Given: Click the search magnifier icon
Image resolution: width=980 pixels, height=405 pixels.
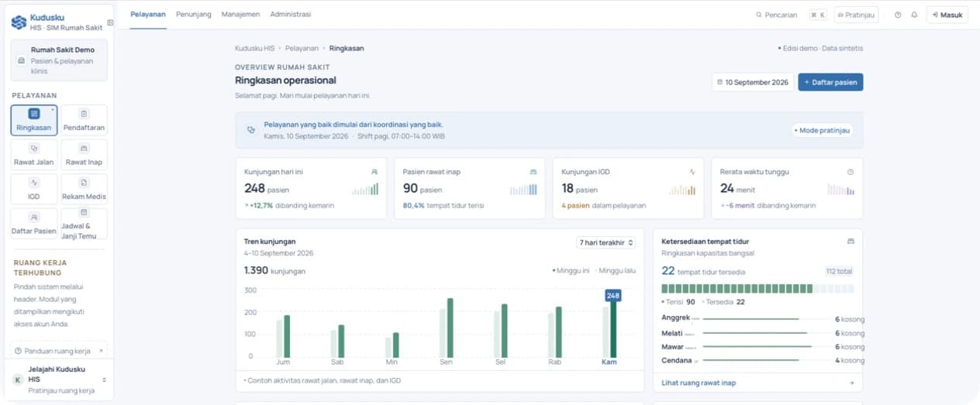Looking at the screenshot, I should tap(759, 15).
